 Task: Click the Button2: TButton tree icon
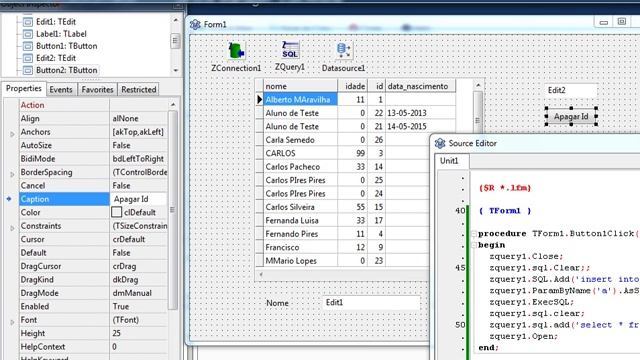(x=28, y=71)
